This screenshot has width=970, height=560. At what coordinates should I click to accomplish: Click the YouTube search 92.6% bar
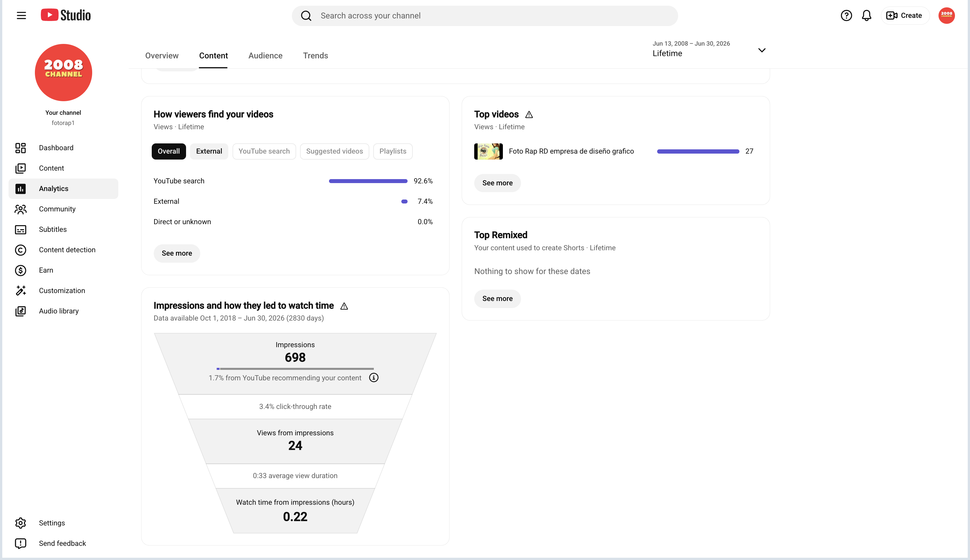pyautogui.click(x=368, y=181)
